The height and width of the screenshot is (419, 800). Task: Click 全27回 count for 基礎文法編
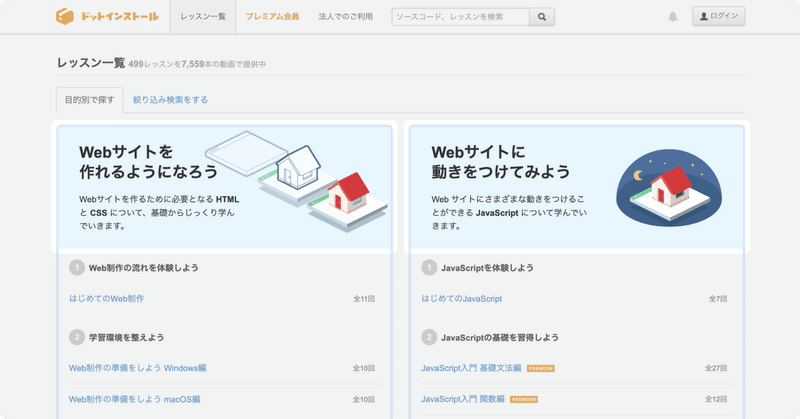tap(716, 368)
